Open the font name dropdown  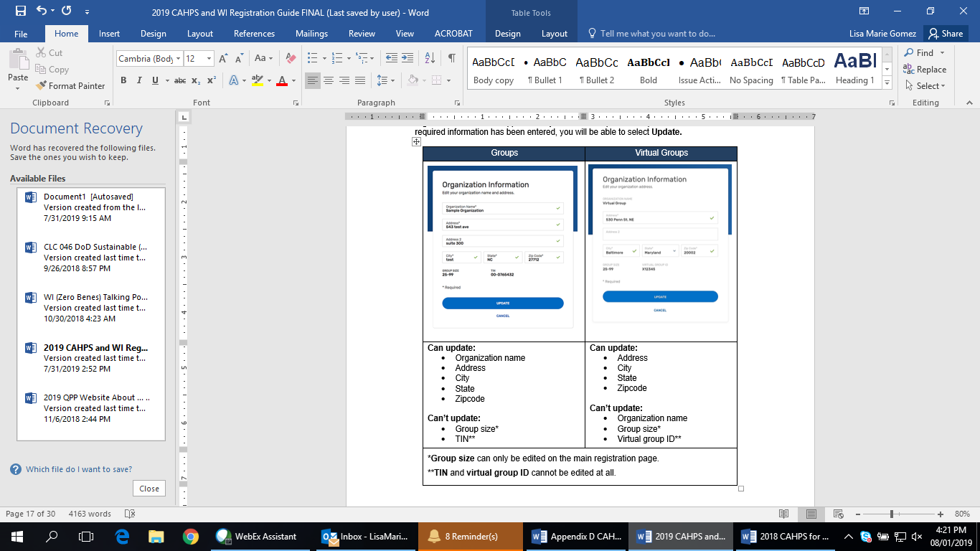(x=179, y=59)
